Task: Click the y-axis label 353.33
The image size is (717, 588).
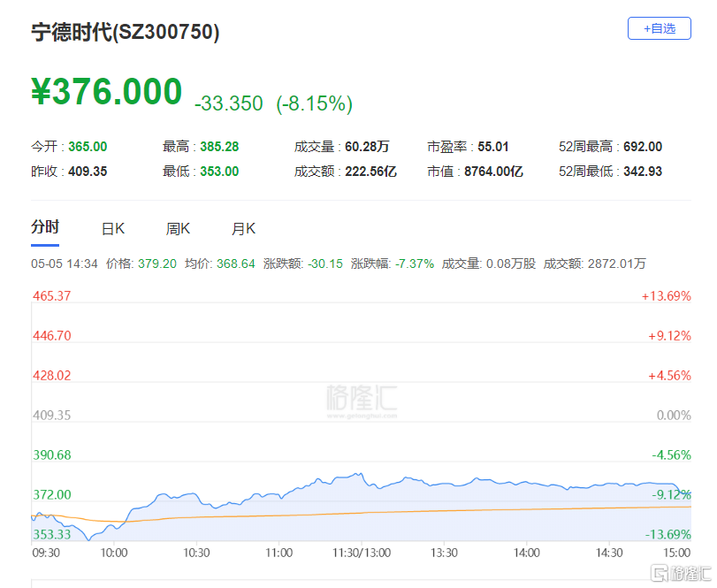Action: coord(51,534)
